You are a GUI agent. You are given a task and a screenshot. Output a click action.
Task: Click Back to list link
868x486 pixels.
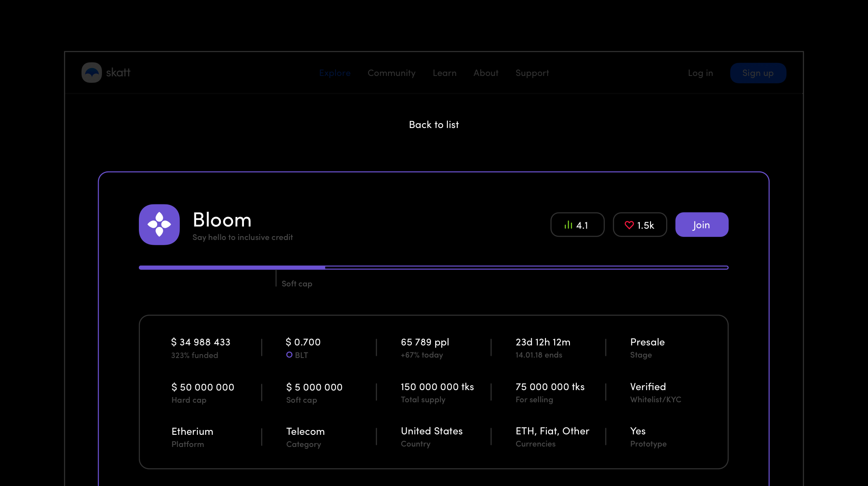pyautogui.click(x=434, y=125)
